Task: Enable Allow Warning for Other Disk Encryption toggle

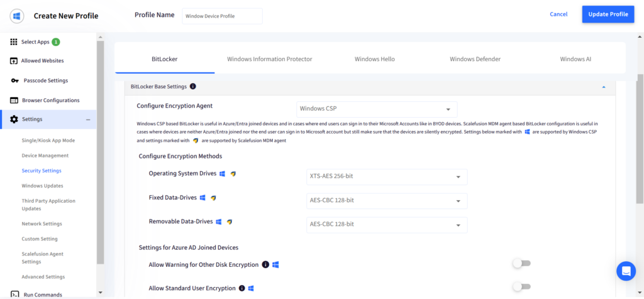Action: pos(521,263)
